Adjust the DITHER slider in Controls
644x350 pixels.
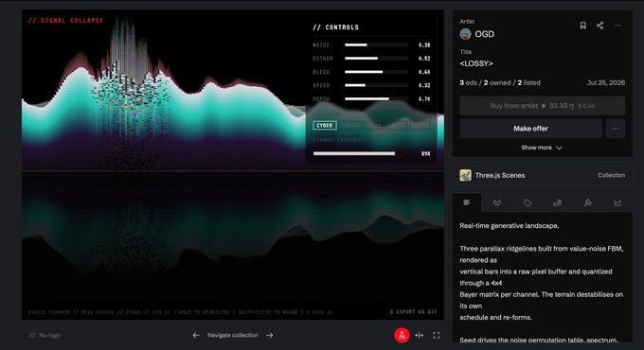[377, 59]
